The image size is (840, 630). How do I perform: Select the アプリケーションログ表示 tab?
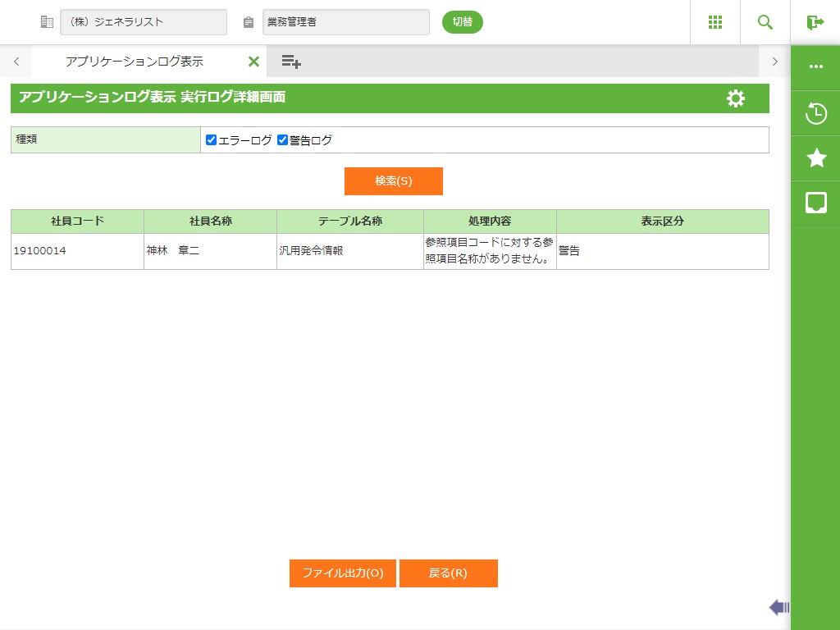(135, 62)
